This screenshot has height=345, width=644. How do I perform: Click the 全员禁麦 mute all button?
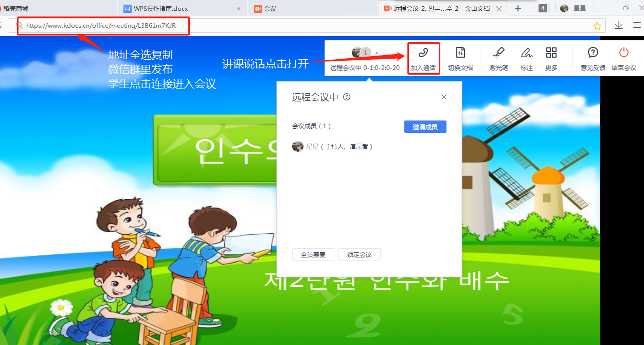point(313,254)
